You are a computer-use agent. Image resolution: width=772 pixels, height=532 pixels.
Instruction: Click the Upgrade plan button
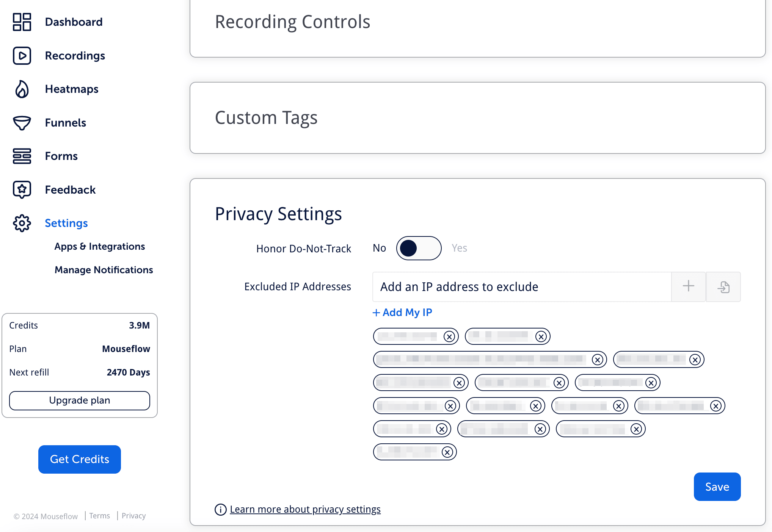coord(79,400)
